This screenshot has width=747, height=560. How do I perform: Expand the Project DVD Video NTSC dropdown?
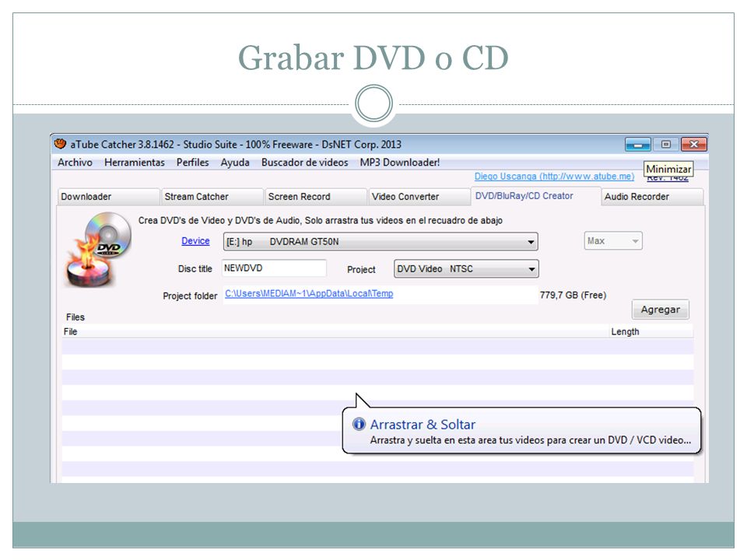(466, 268)
